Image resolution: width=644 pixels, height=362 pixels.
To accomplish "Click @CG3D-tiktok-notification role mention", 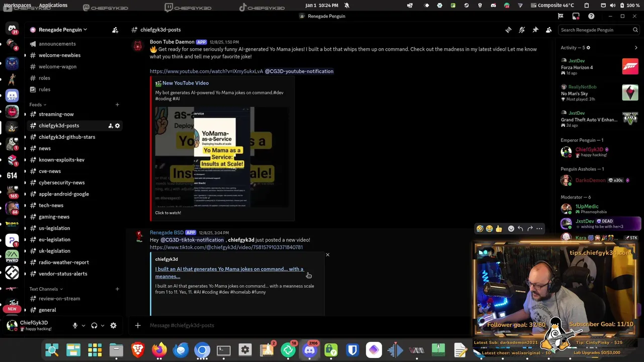I will [192, 240].
